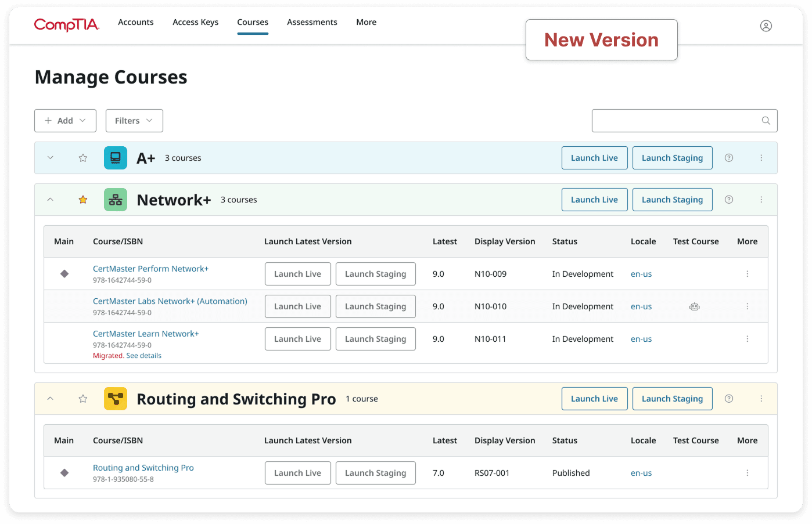
Task: Favorite the A+ group with star
Action: click(x=83, y=158)
